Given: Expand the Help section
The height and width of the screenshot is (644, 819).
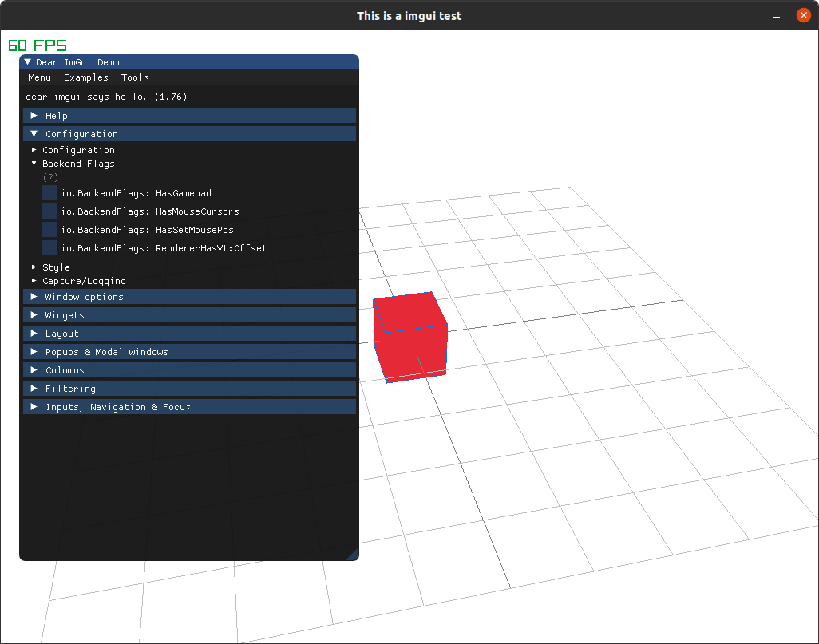Looking at the screenshot, I should tap(190, 116).
